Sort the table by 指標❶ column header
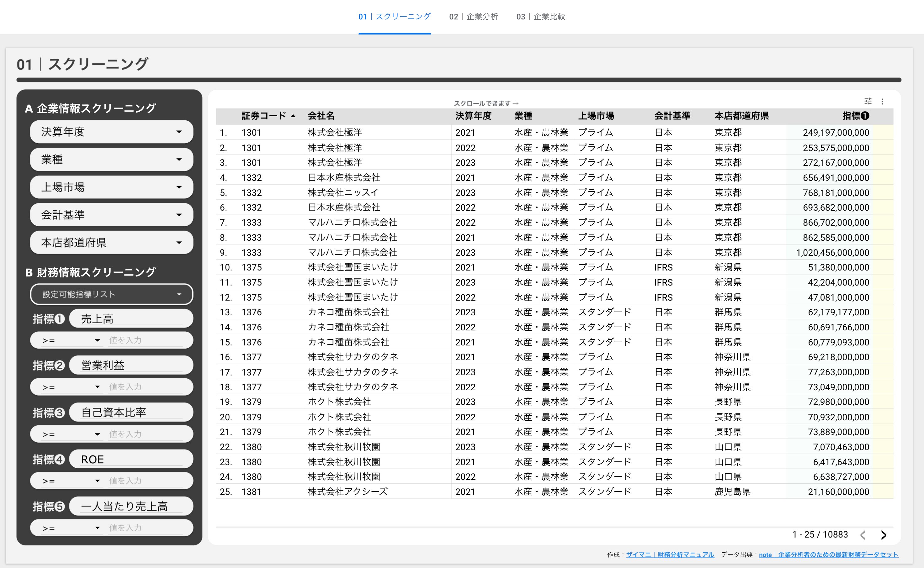The width and height of the screenshot is (924, 568). (x=855, y=116)
